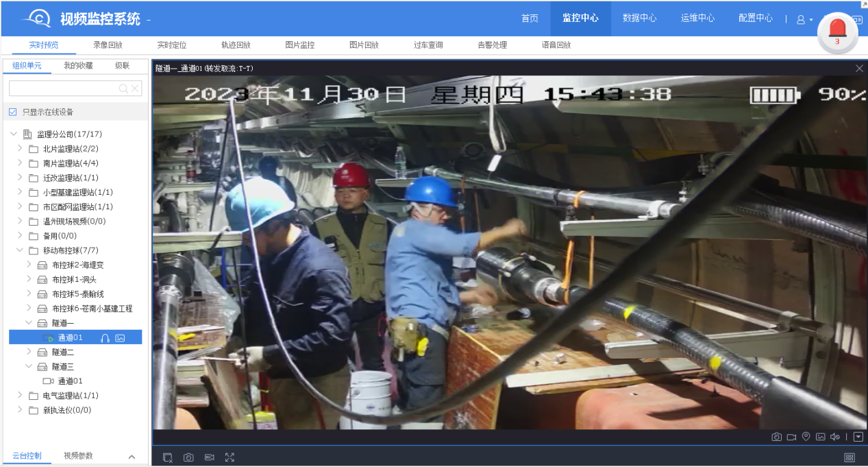The width and height of the screenshot is (868, 467).
Task: Open location pin in video overlay toolbar
Action: pyautogui.click(x=806, y=437)
